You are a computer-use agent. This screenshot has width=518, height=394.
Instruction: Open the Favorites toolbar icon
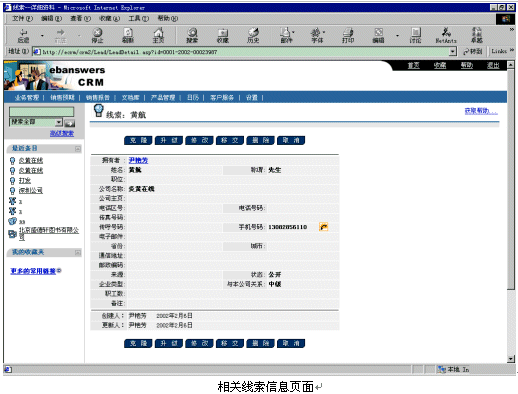click(223, 35)
